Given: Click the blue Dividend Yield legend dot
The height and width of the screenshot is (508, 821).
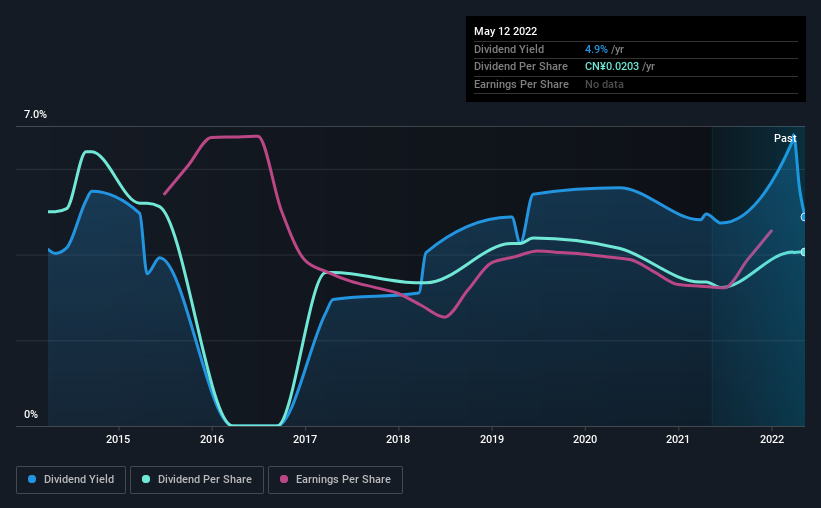Looking at the screenshot, I should (x=32, y=479).
